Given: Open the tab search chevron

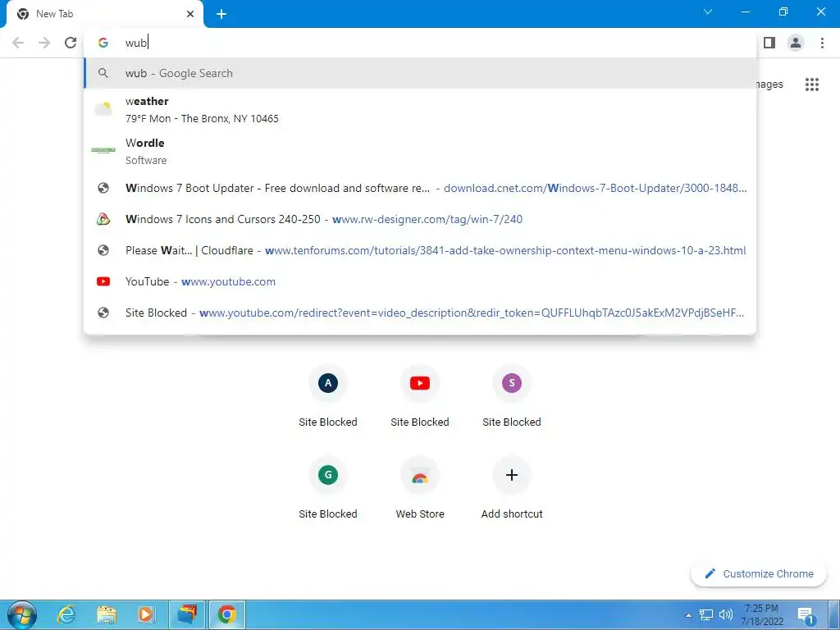Looking at the screenshot, I should click(x=708, y=11).
